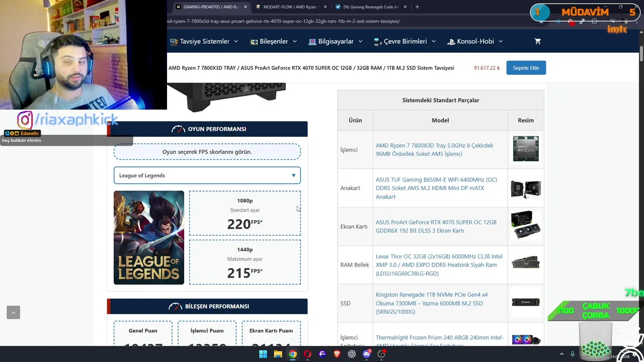644x362 pixels.
Task: Open Brave browser from taskbar
Action: [x=337, y=354]
